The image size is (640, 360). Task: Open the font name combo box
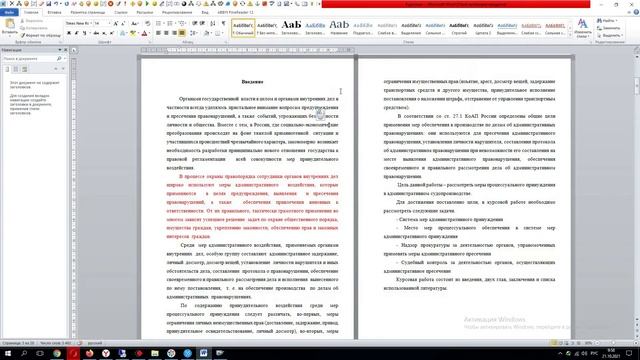click(x=78, y=24)
